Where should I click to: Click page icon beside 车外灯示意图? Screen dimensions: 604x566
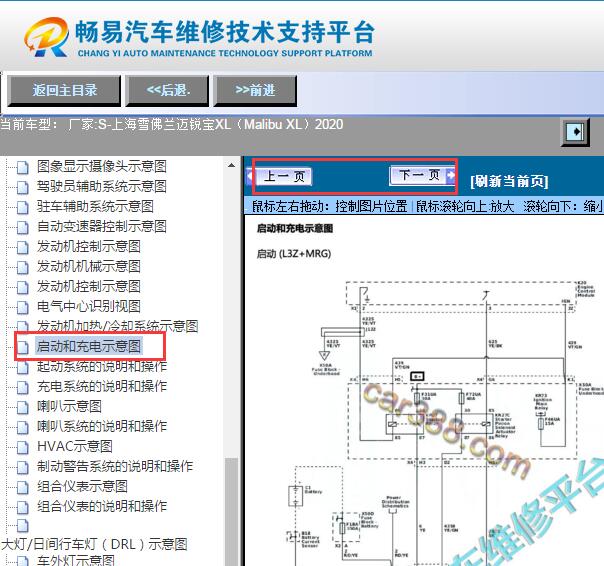[23, 561]
